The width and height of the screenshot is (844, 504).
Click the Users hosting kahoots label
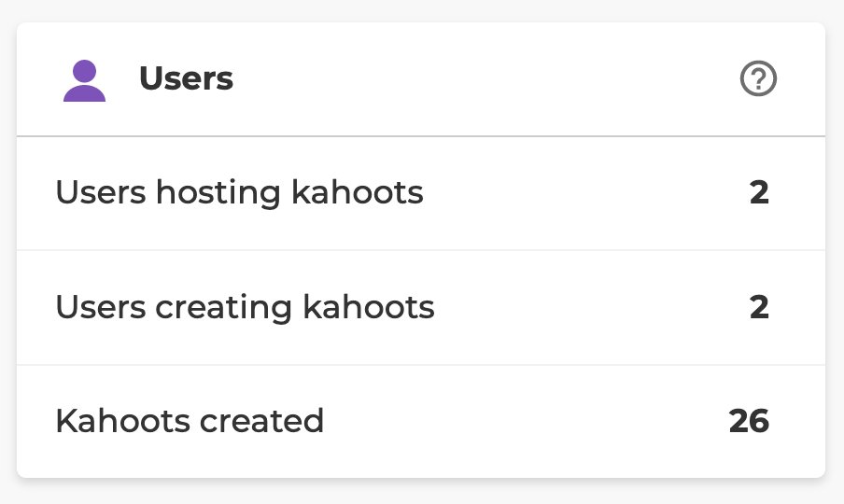[x=239, y=193]
